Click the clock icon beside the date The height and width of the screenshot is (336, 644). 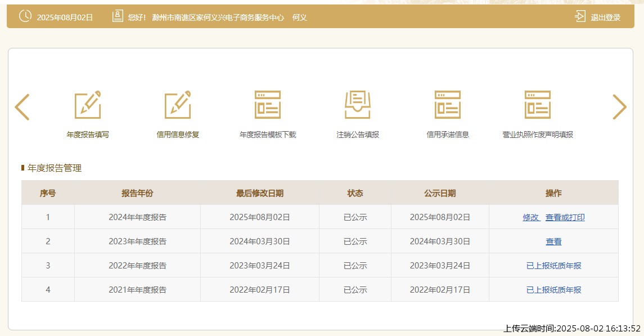pyautogui.click(x=25, y=16)
